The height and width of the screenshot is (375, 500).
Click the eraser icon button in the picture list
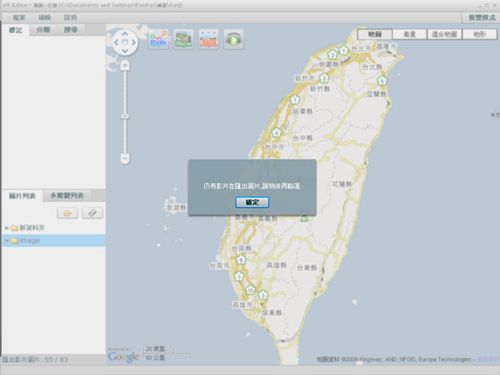92,213
